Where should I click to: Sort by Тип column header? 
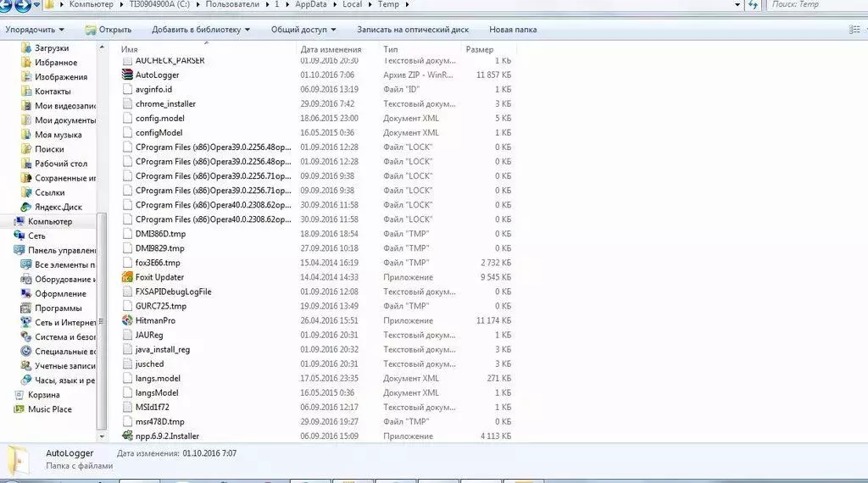tap(390, 49)
